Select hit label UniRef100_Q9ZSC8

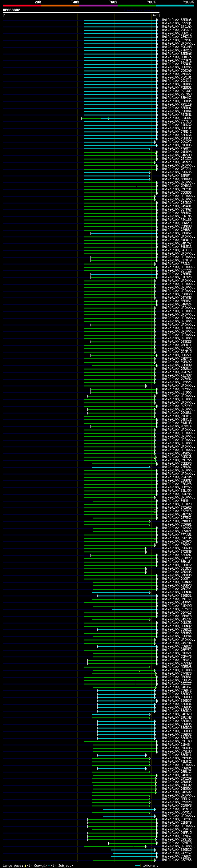(x=176, y=609)
